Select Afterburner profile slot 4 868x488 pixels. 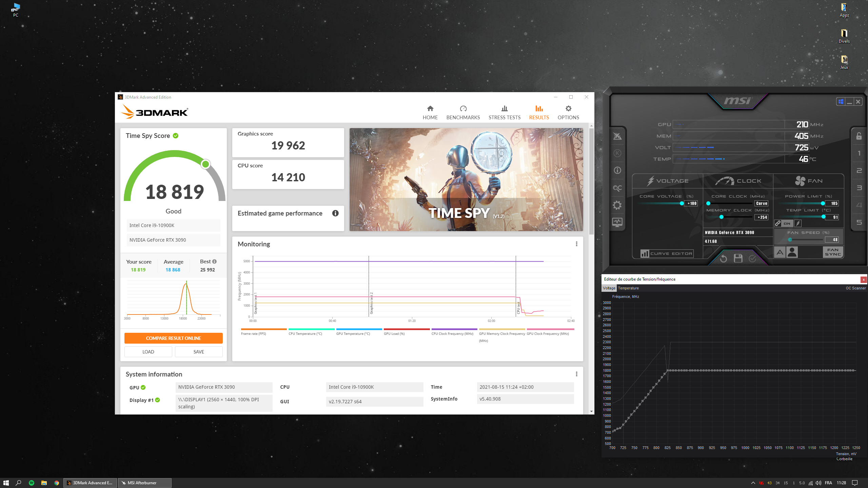click(x=859, y=205)
